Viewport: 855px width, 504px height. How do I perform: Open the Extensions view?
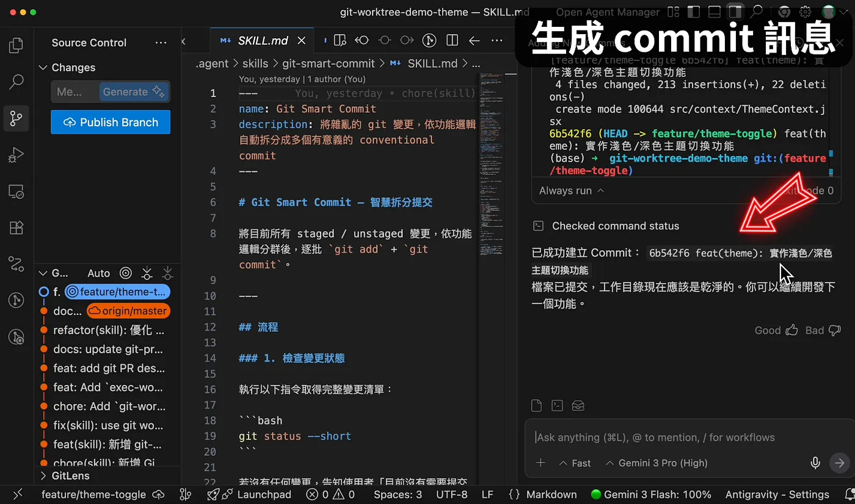(x=16, y=228)
